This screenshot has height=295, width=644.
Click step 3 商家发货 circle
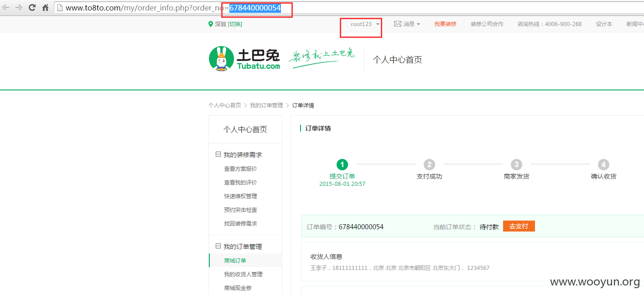tap(516, 164)
